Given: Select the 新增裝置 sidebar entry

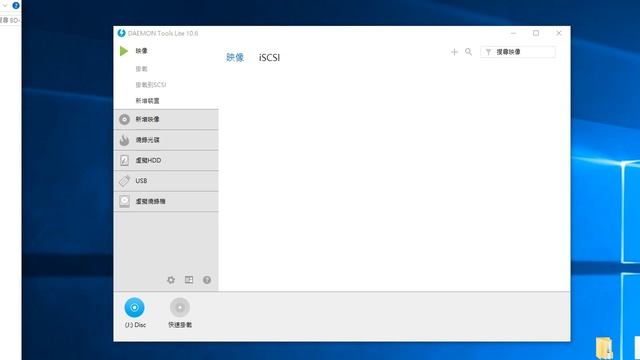Looking at the screenshot, I should tap(147, 101).
